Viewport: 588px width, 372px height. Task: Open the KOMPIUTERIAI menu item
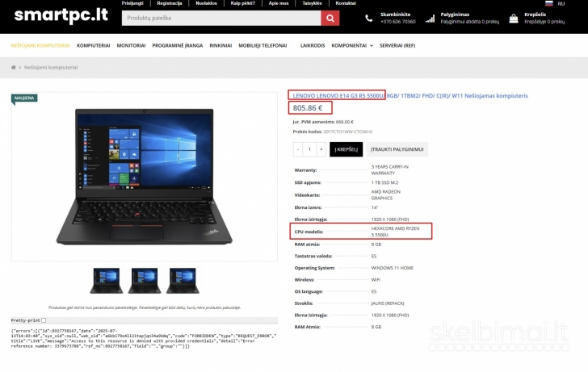pyautogui.click(x=94, y=46)
